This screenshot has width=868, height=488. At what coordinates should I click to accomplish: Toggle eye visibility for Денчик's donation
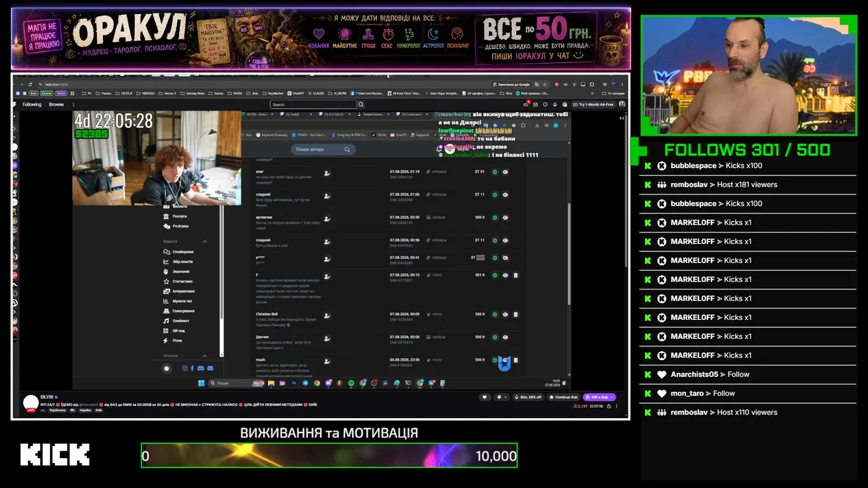pyautogui.click(x=505, y=337)
